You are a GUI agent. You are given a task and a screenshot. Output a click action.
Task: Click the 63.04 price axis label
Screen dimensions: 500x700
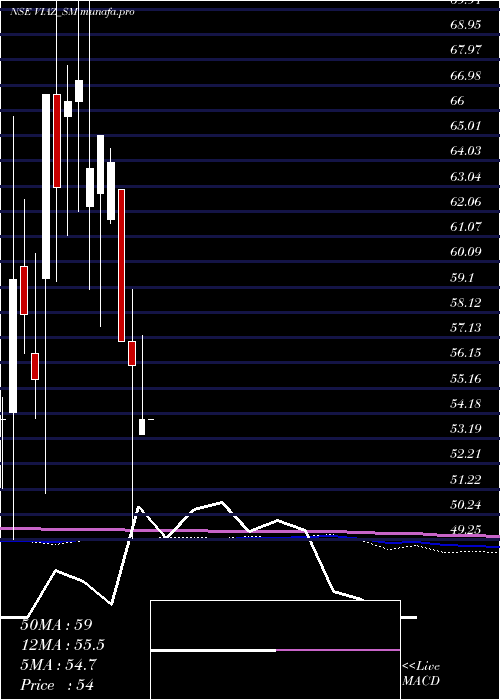[465, 176]
